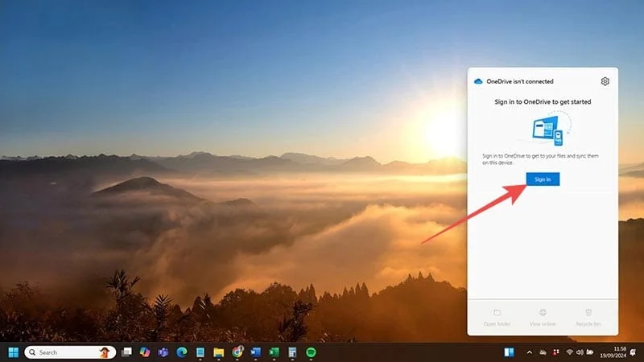Viewport: 644px width, 362px height.
Task: Open Task View from taskbar
Action: click(x=127, y=352)
